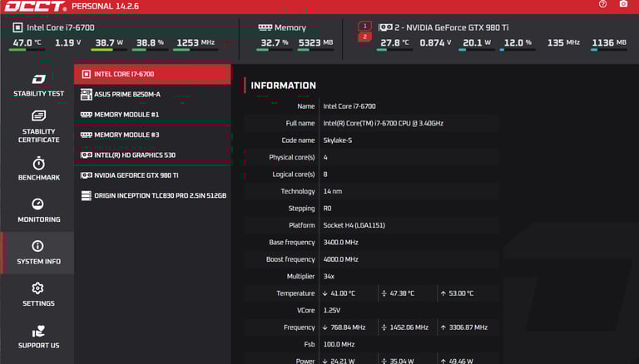Open the Stability Test section

tap(39, 86)
